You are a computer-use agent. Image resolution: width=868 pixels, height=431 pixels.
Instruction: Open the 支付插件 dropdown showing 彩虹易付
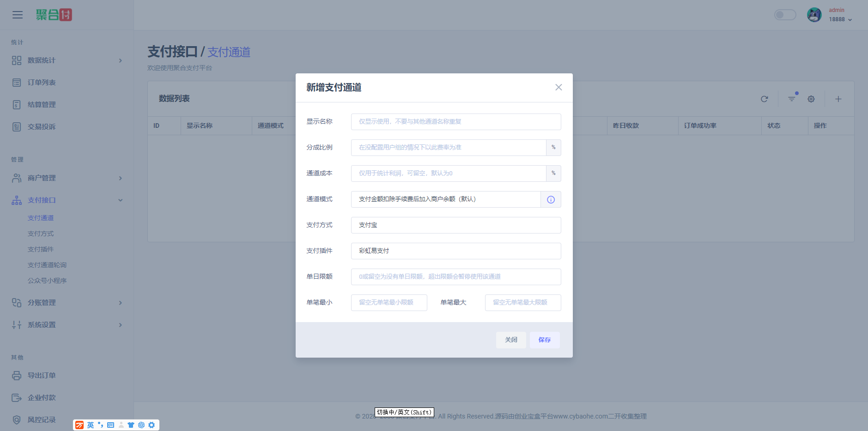click(455, 251)
